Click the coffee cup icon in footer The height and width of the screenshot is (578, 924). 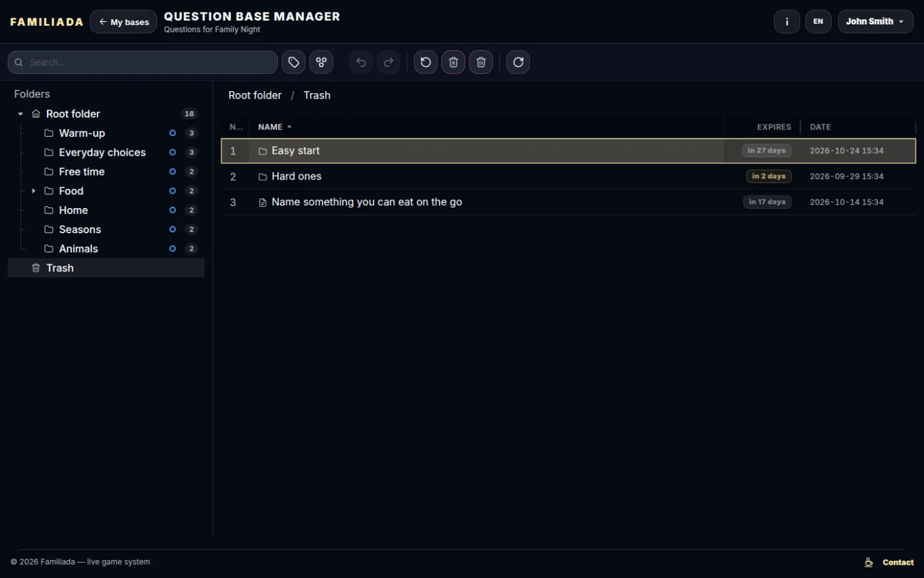coord(869,562)
